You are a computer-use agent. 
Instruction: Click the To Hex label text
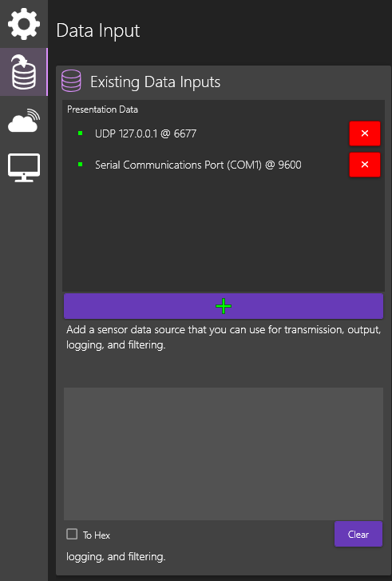click(x=97, y=535)
